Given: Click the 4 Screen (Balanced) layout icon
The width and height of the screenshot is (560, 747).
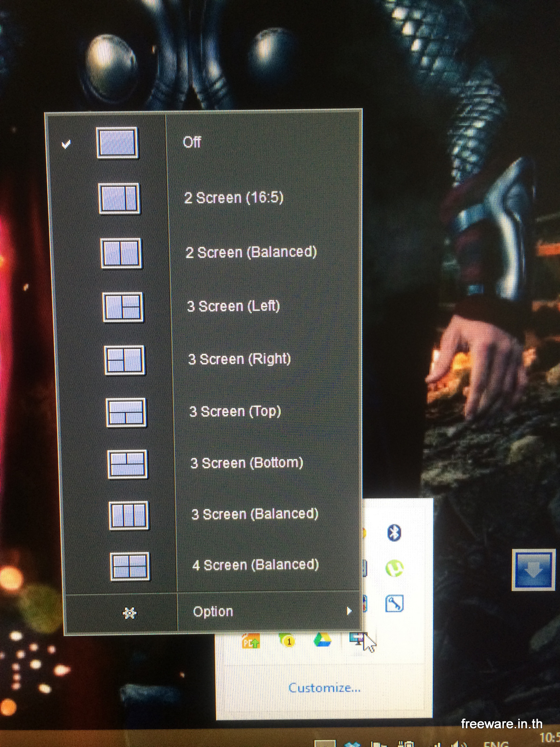Looking at the screenshot, I should pyautogui.click(x=130, y=566).
